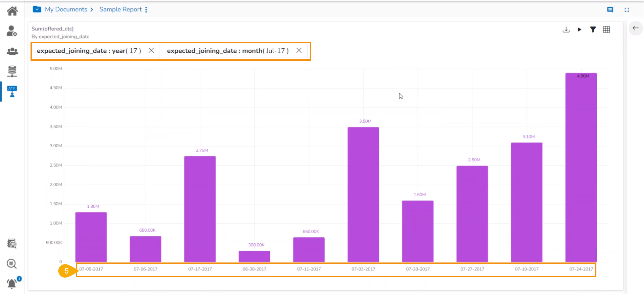The height and width of the screenshot is (294, 644).
Task: Click the play icon above chart
Action: tap(580, 30)
